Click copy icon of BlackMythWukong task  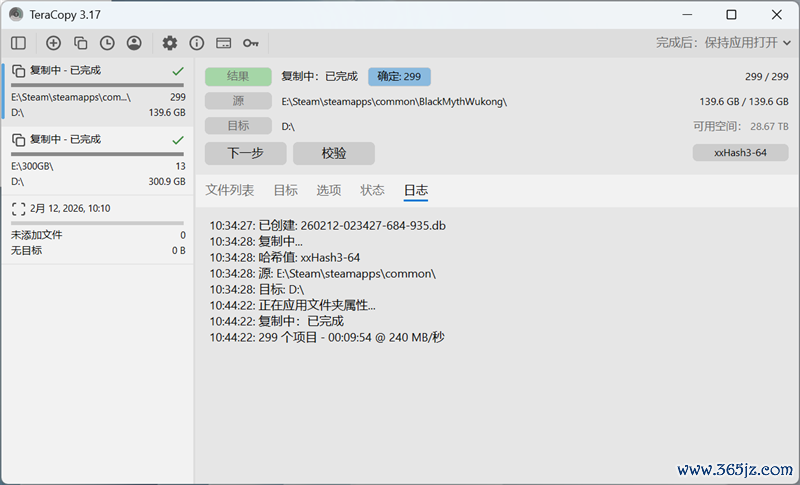click(18, 71)
